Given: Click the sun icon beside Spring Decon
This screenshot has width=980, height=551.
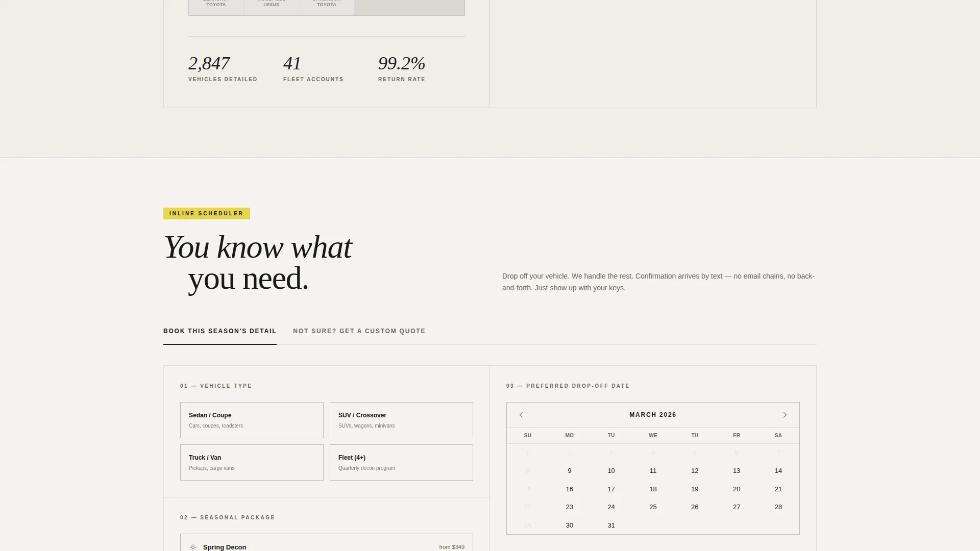Looking at the screenshot, I should [193, 547].
